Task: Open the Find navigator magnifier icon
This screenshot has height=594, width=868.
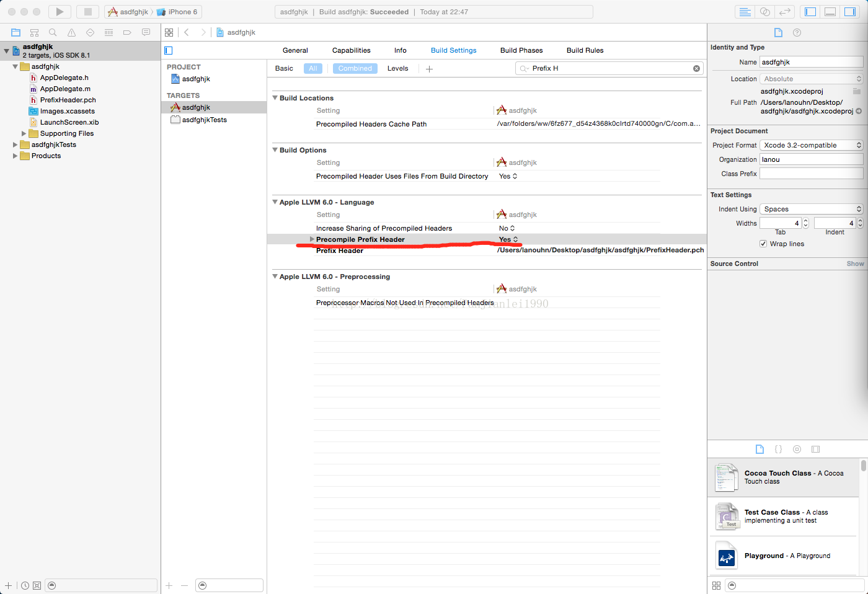Action: coord(53,32)
